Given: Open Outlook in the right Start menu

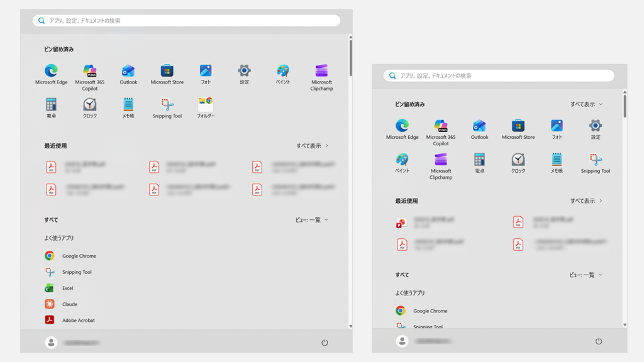Looking at the screenshot, I should coord(479,129).
